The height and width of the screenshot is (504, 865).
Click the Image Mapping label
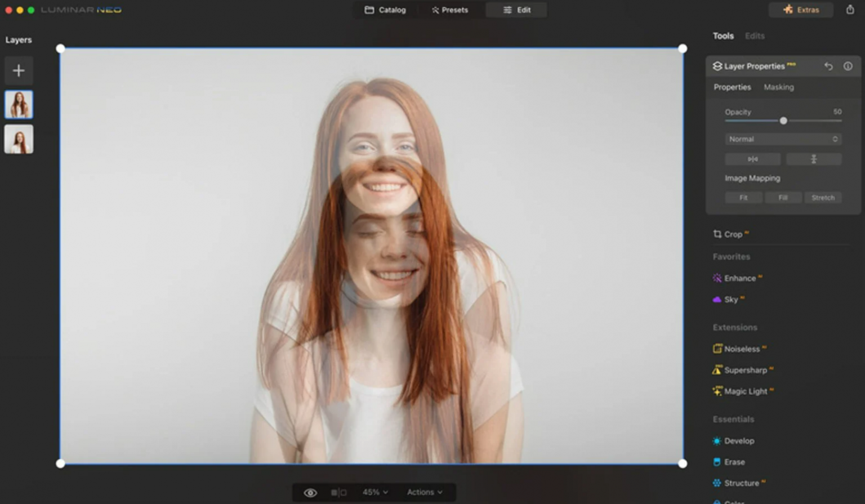click(x=752, y=179)
